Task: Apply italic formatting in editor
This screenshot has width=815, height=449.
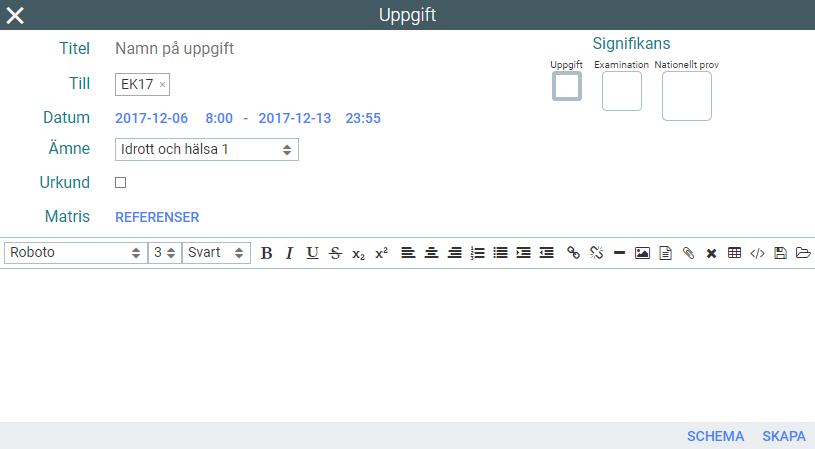Action: (289, 253)
